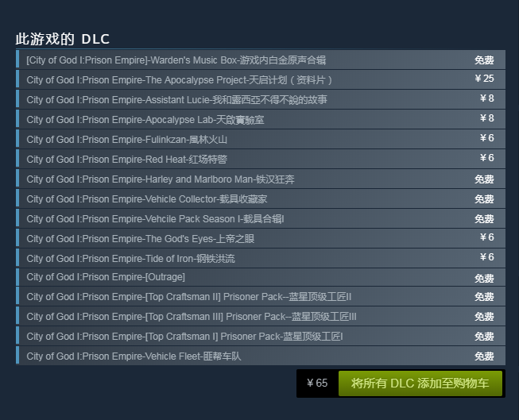
Task: Add all DLC to cart button
Action: 420,383
